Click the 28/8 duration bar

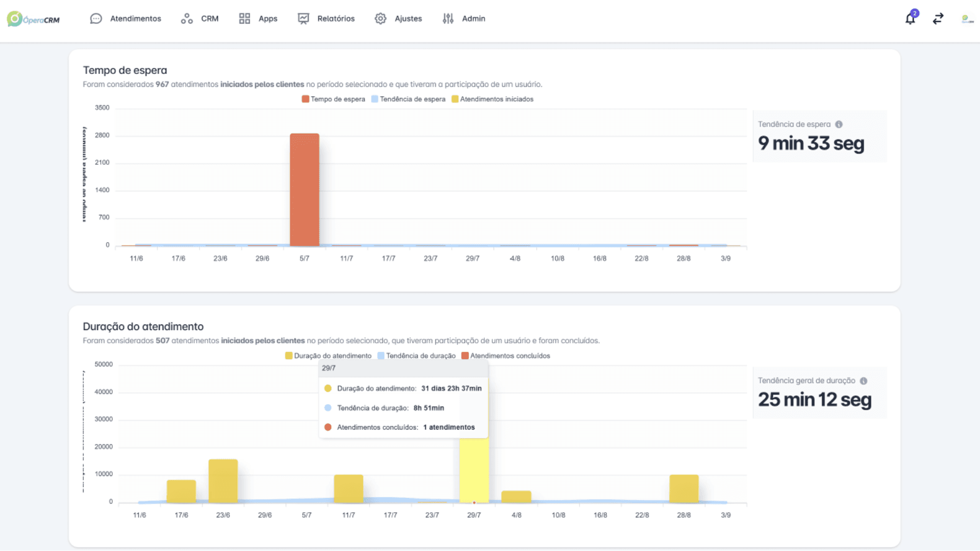684,489
